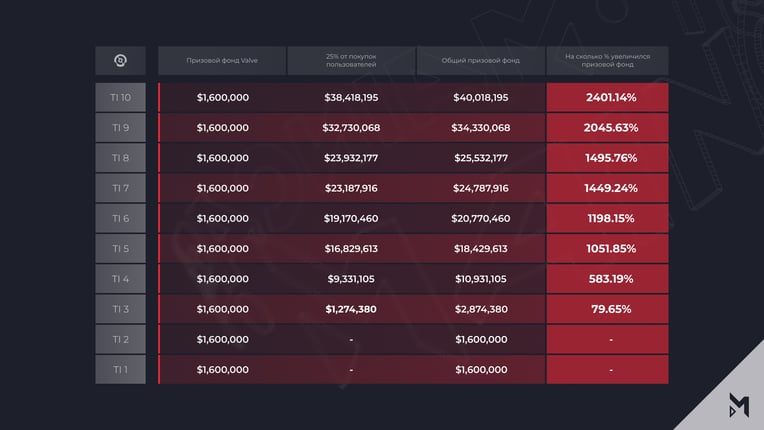This screenshot has width=764, height=430.
Task: Click the $40,018,195 total prize value
Action: click(x=480, y=97)
